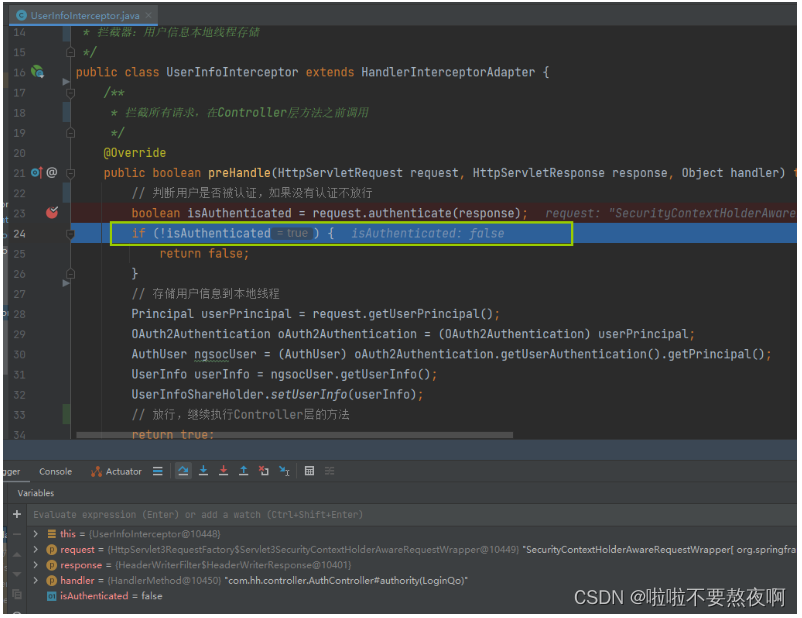Switch to the Console tab
The height and width of the screenshot is (618, 802).
pos(55,472)
